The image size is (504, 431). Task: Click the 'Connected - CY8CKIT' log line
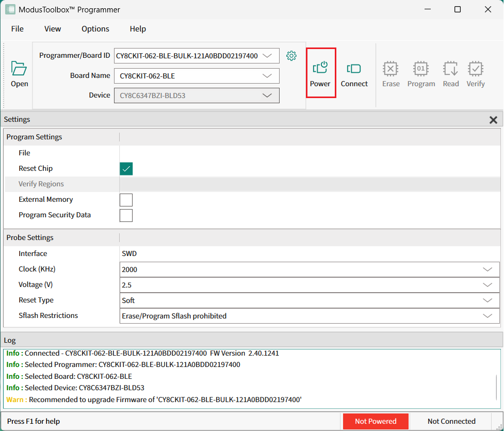(142, 353)
